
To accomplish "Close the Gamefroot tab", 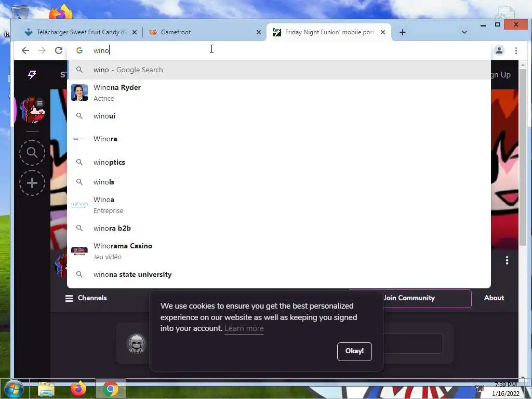I will (x=259, y=32).
